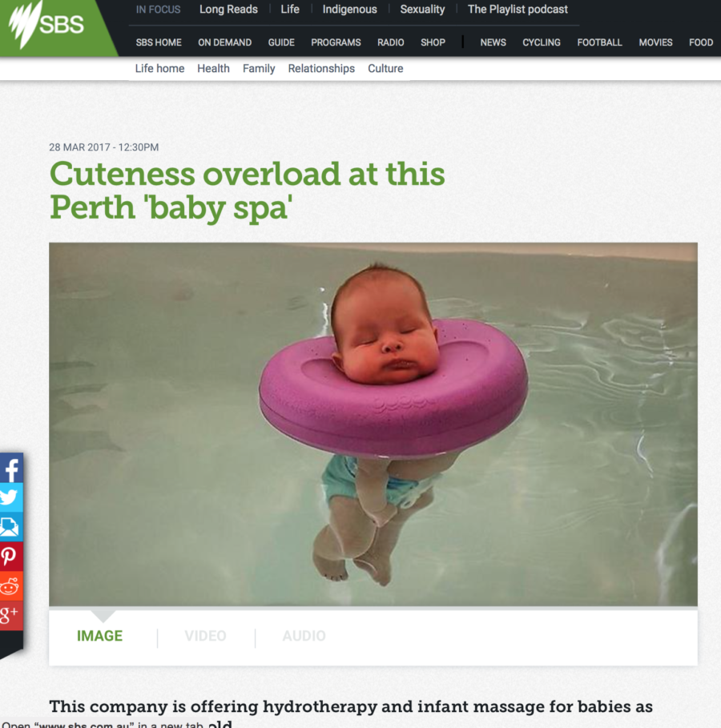
Task: Go to Life home
Action: (x=159, y=68)
